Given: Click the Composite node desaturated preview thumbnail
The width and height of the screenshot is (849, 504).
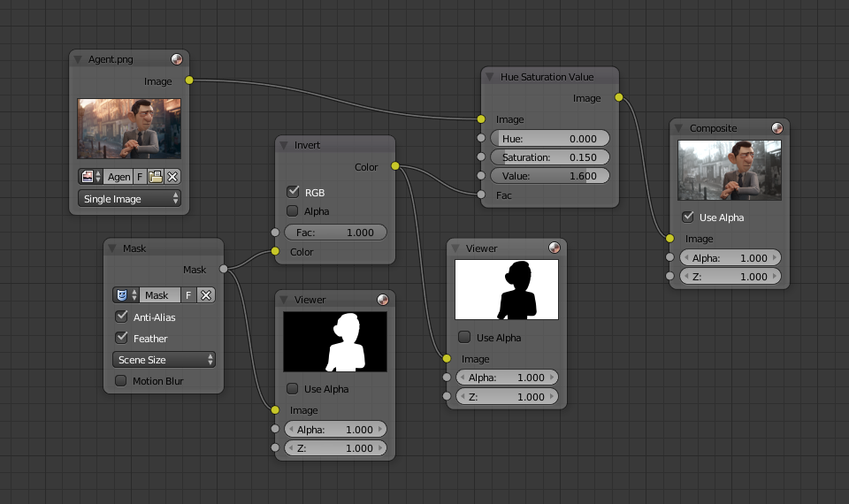Looking at the screenshot, I should [x=730, y=171].
